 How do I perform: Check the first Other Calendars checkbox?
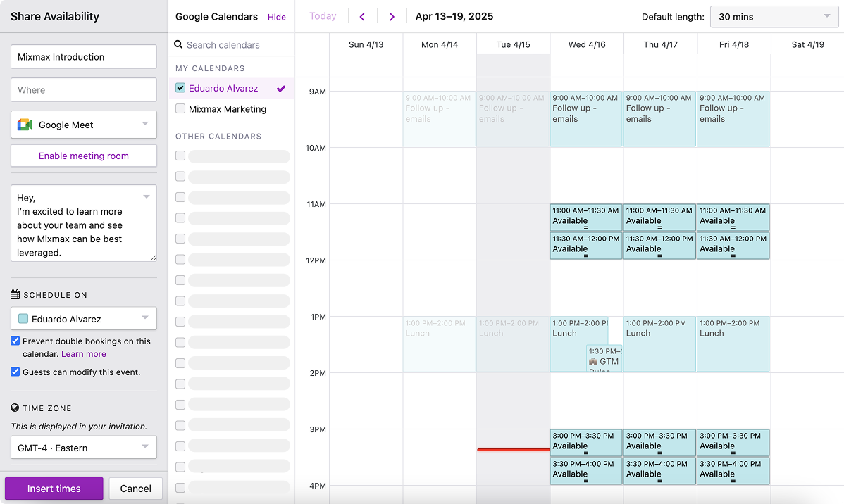tap(180, 156)
